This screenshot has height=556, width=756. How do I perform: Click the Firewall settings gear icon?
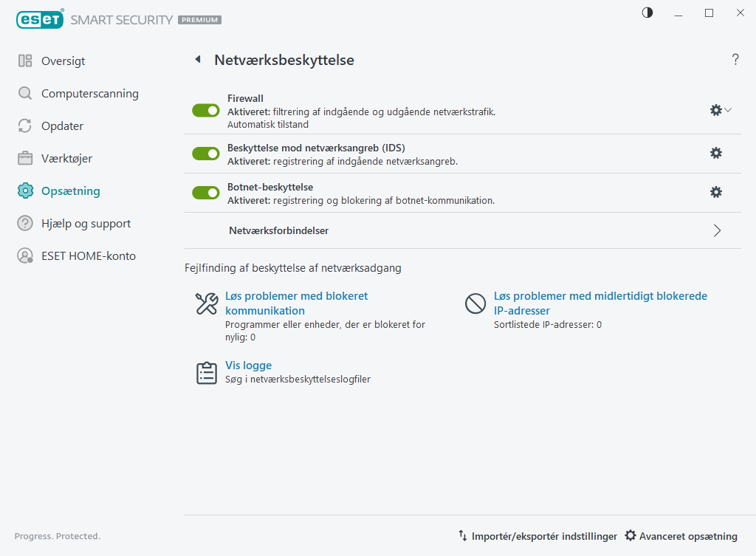[715, 110]
